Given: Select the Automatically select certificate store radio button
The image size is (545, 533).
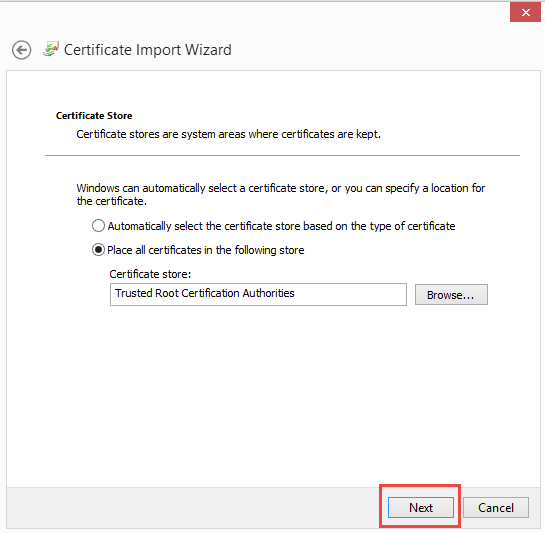Looking at the screenshot, I should tap(98, 226).
